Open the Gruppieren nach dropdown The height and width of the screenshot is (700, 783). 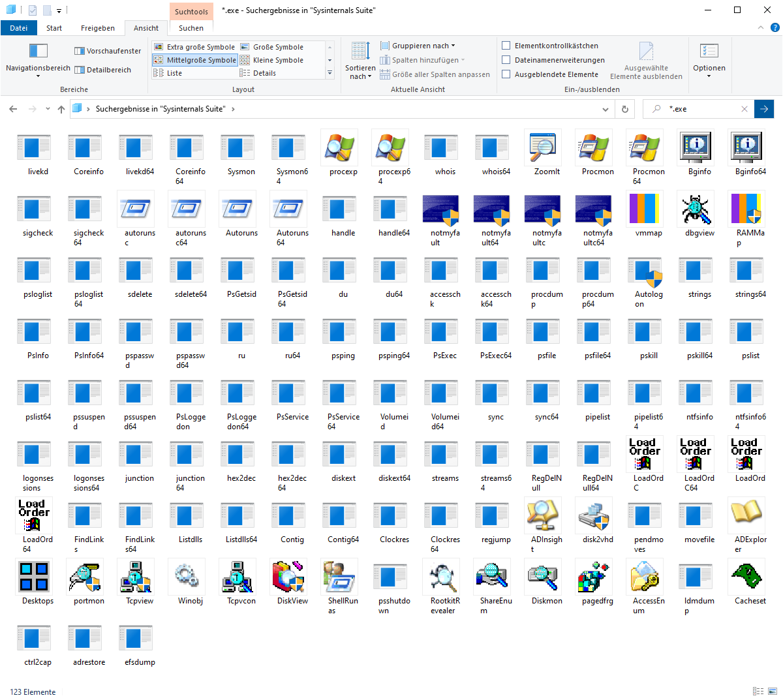[418, 46]
